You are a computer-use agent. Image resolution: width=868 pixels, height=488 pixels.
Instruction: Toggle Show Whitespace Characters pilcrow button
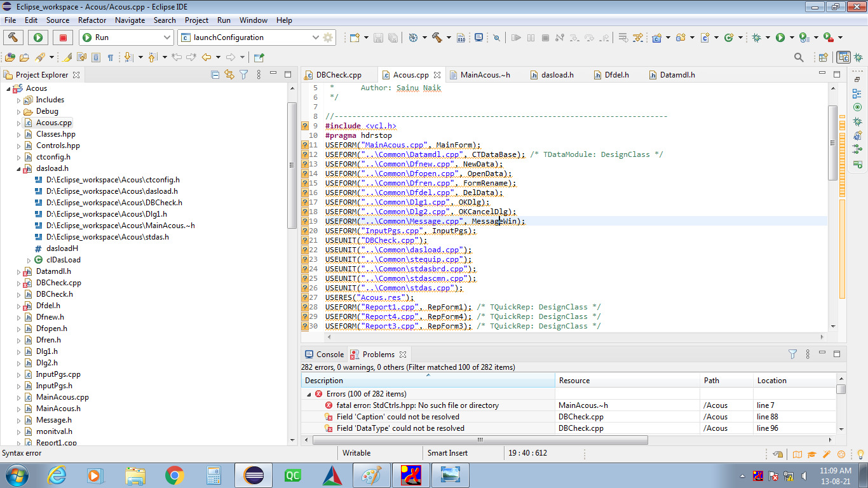tap(111, 57)
